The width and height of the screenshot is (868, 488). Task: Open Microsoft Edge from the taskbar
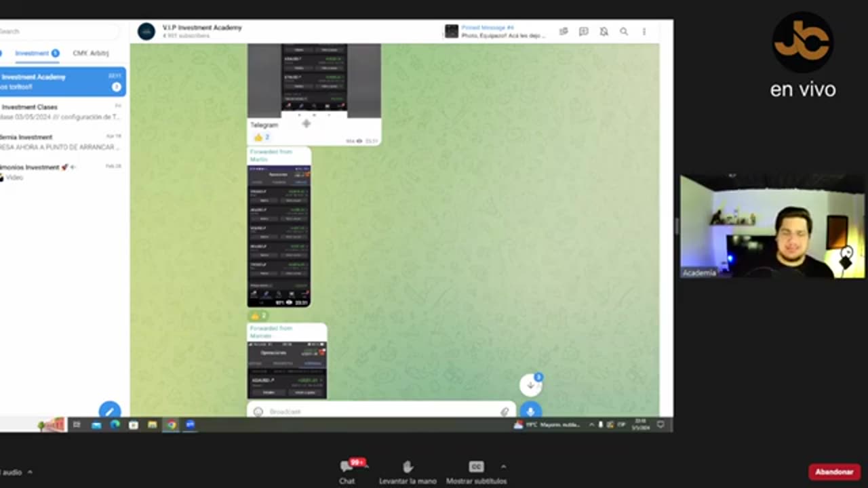pos(115,424)
